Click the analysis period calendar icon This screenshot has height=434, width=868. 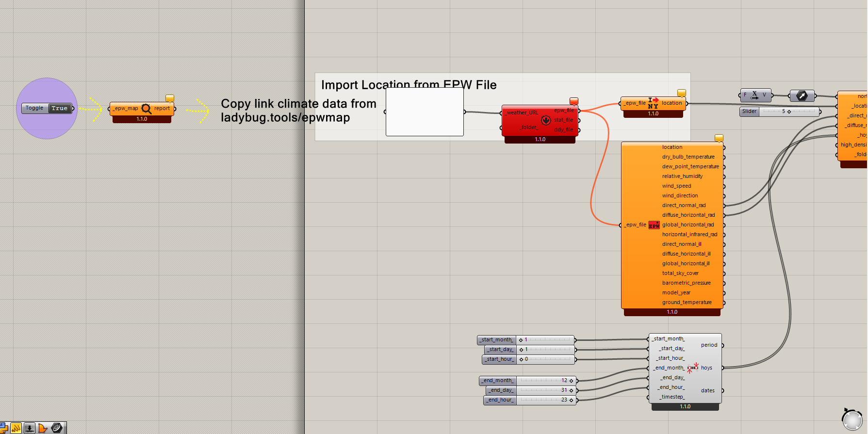pyautogui.click(x=692, y=368)
